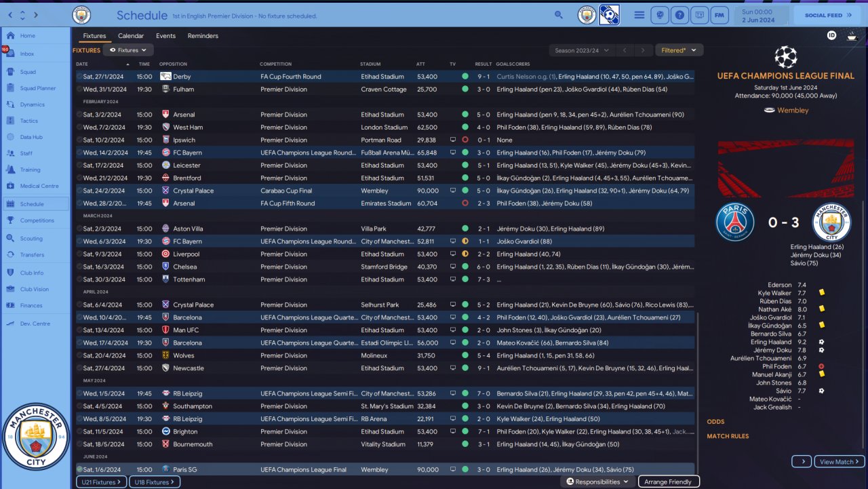Click the help question mark icon

click(x=680, y=14)
